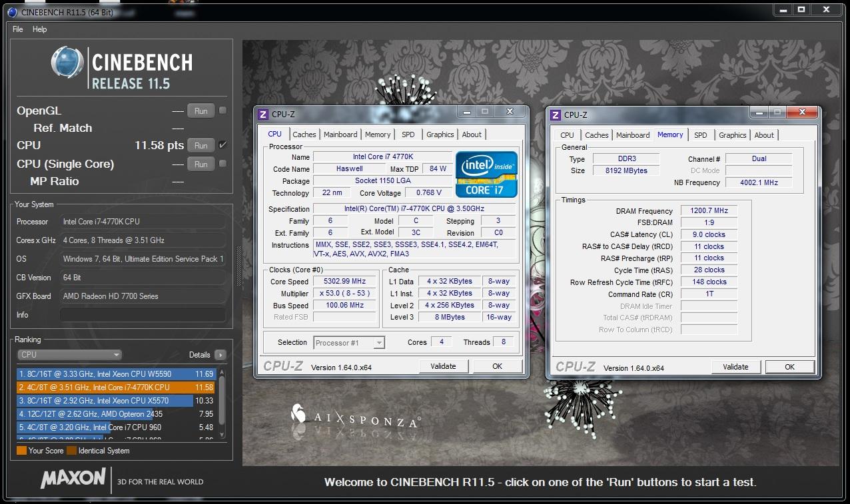Click the CPU-Z icon of Memory window
Viewport: 850px width, 504px height.
pos(555,115)
